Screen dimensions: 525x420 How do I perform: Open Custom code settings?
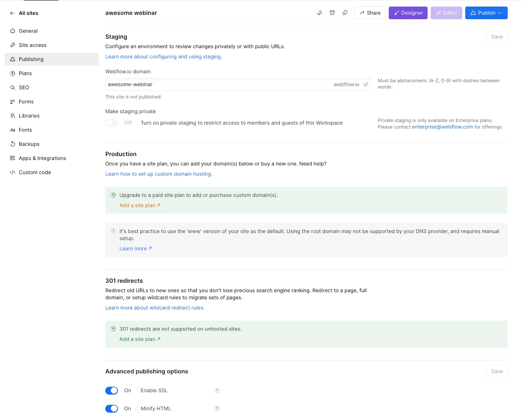point(52,172)
